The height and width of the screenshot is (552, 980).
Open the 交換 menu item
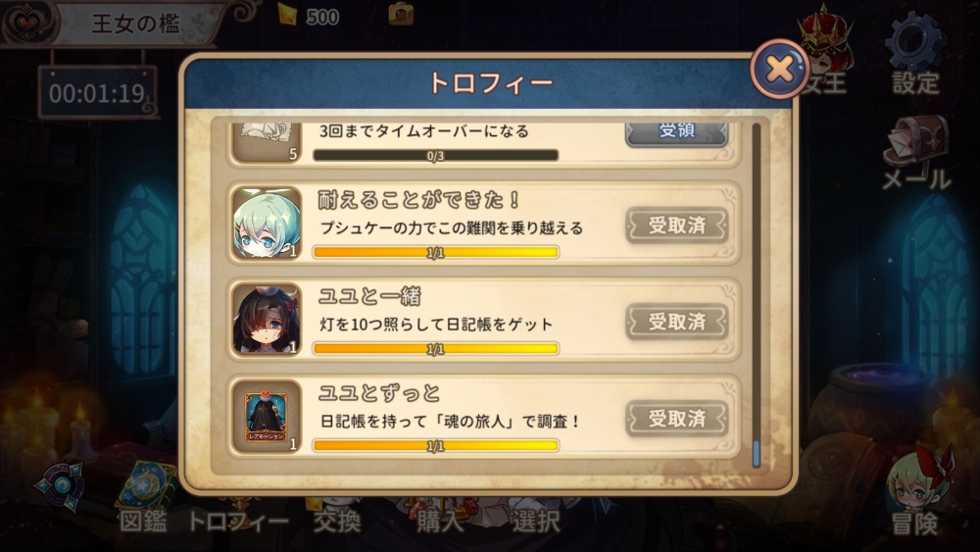(337, 520)
